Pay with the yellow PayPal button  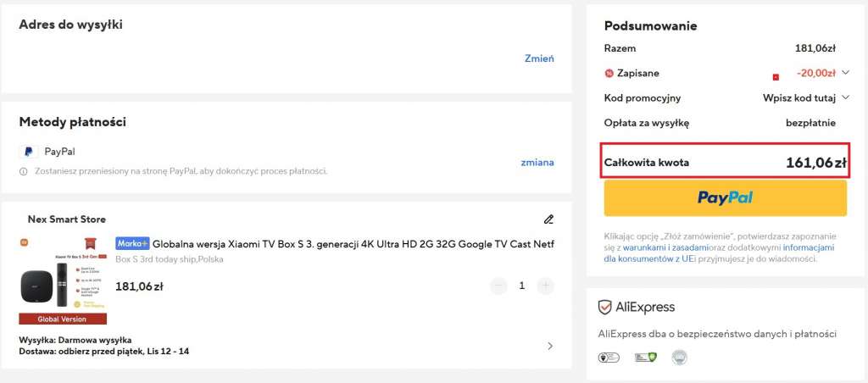tap(726, 197)
